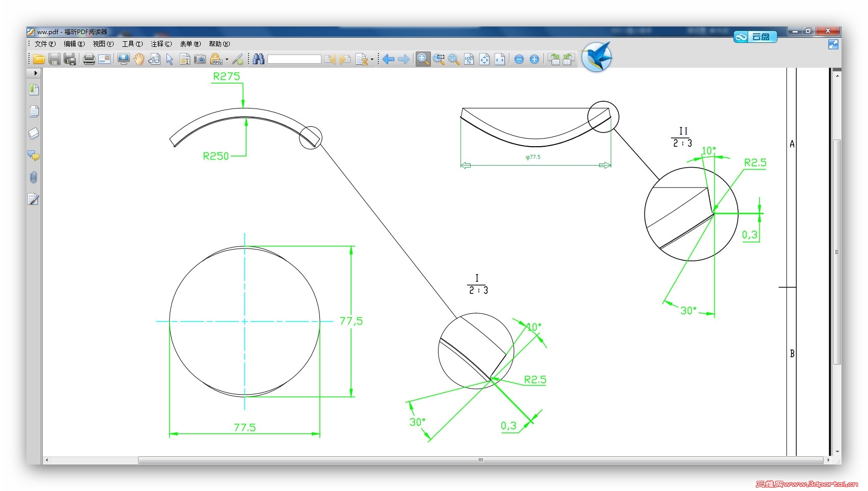Find next search result
Viewport: 868px width, 491px height.
(345, 59)
